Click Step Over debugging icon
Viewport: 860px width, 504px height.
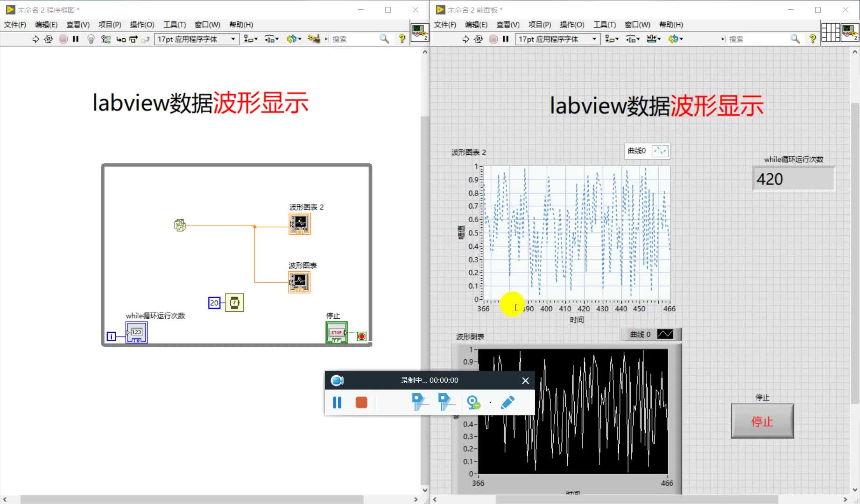[134, 39]
